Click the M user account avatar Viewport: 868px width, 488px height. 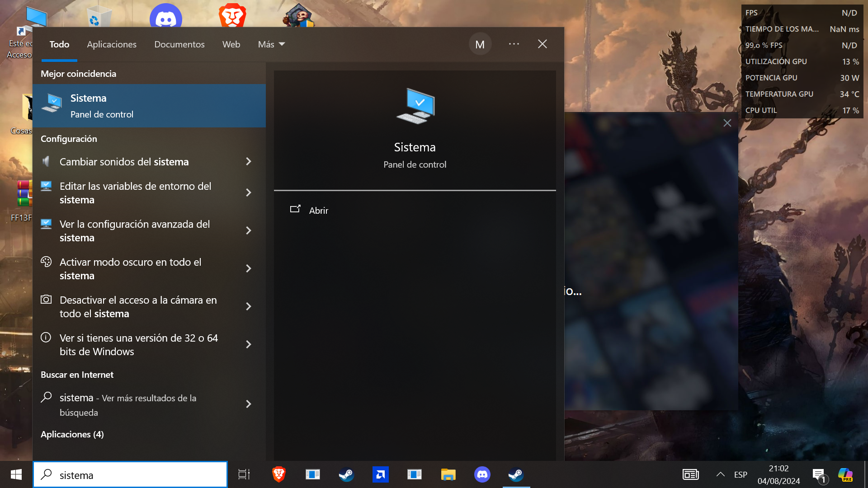point(480,44)
